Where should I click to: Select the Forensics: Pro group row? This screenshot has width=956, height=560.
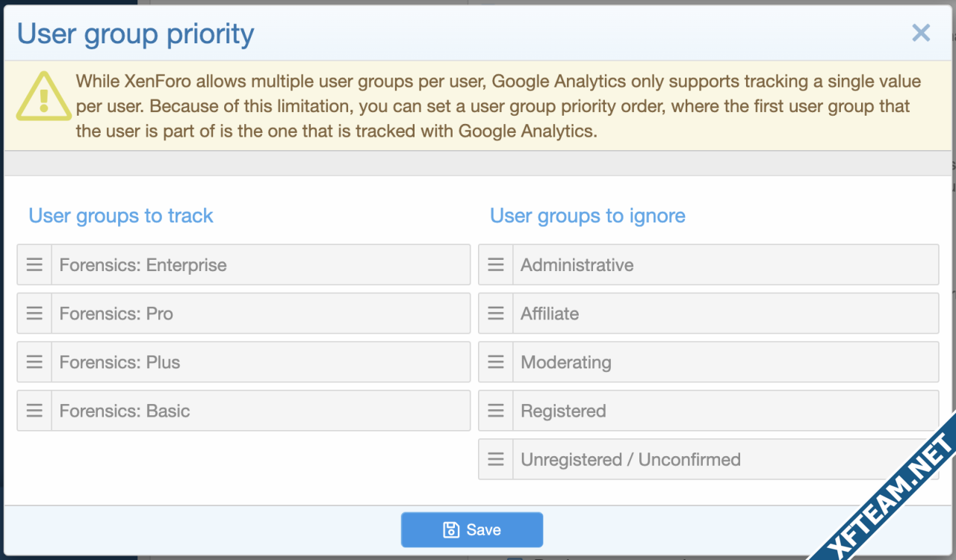coord(243,313)
